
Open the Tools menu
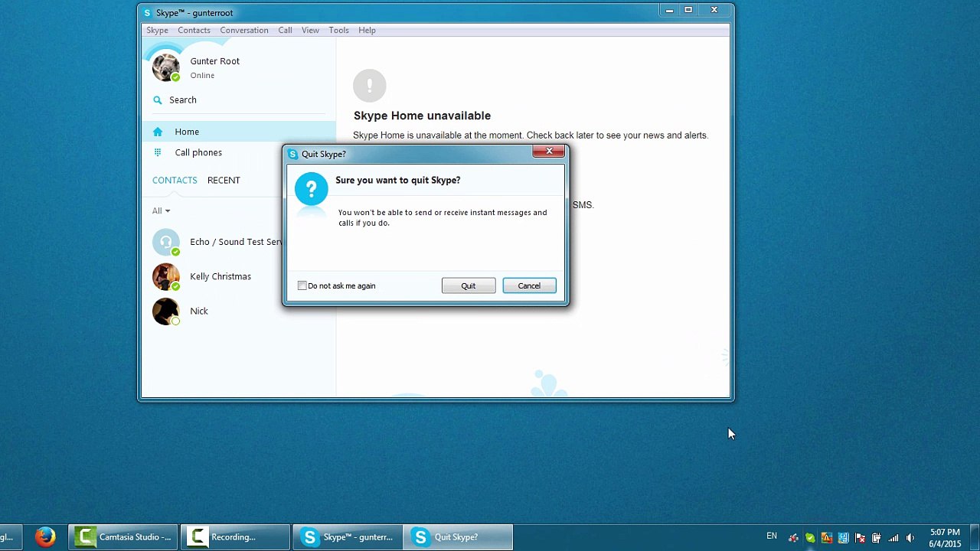(x=338, y=30)
